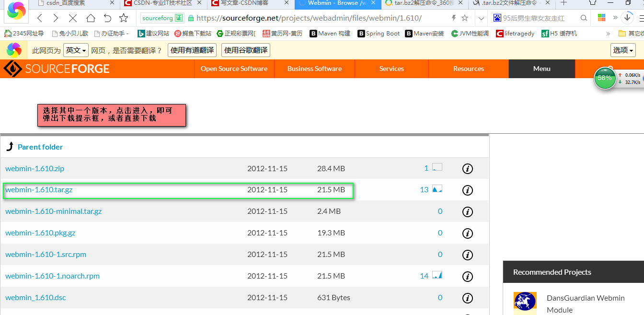Click info icon for webmin_1.610.dsc
The width and height of the screenshot is (644, 315).
pyautogui.click(x=468, y=298)
